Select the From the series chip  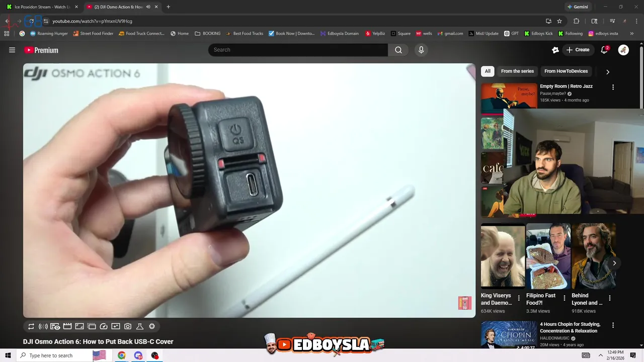coord(517,71)
